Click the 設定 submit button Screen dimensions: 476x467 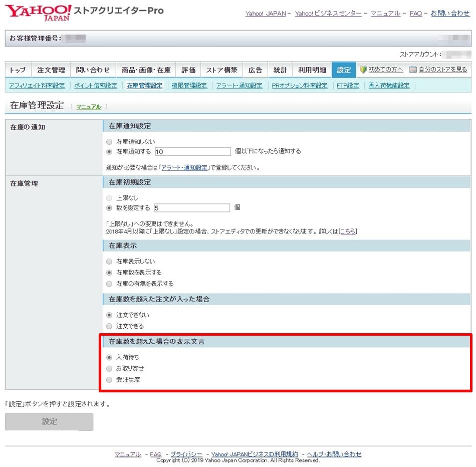point(49,422)
